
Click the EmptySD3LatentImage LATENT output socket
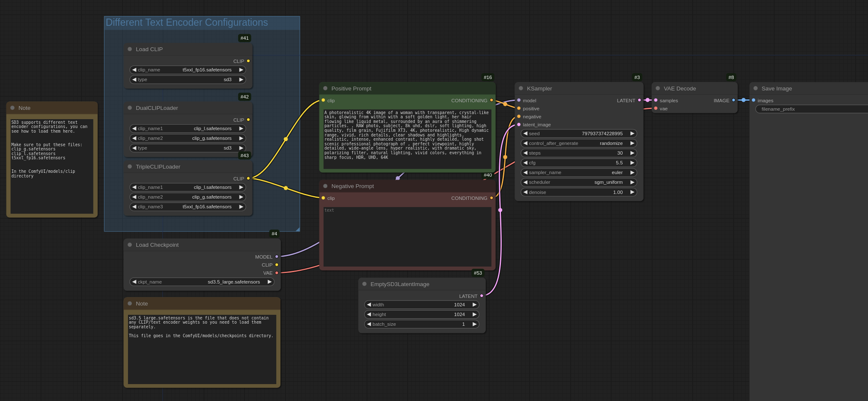[482, 296]
